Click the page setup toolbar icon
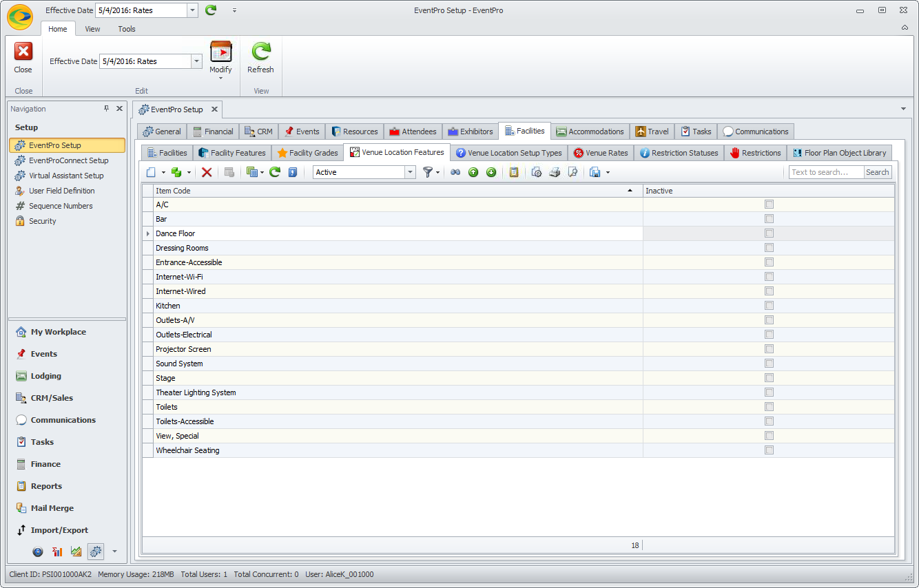Screen dimensions: 919x588 537,172
